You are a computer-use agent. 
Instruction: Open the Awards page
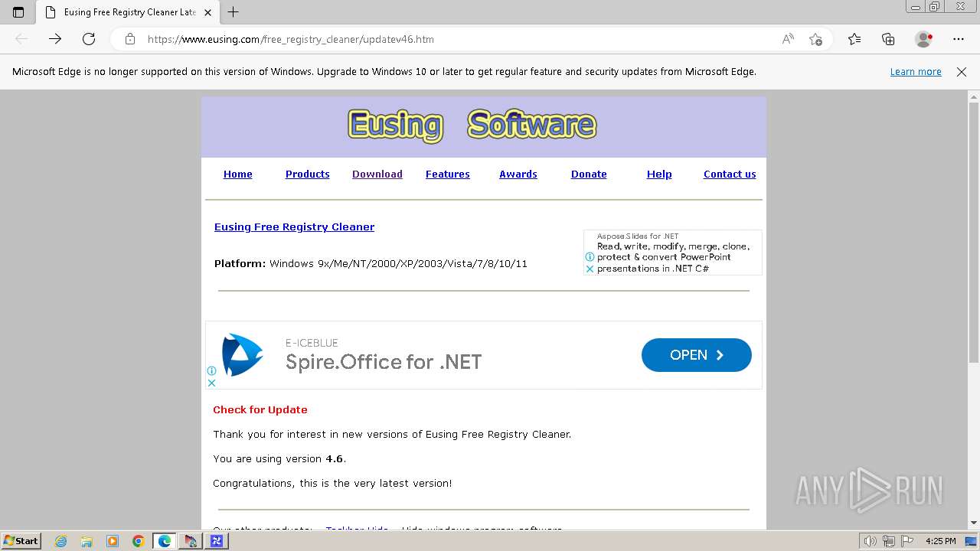click(518, 174)
